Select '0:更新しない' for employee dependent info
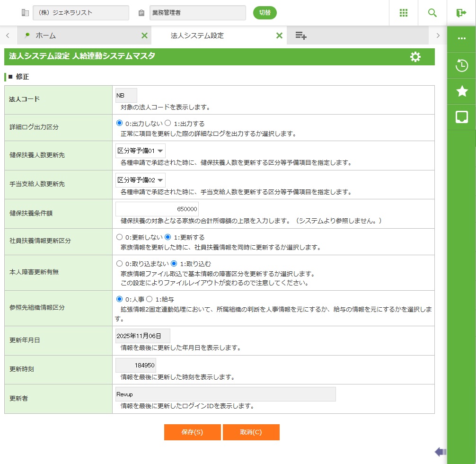Image resolution: width=476 pixels, height=464 pixels. click(x=120, y=237)
